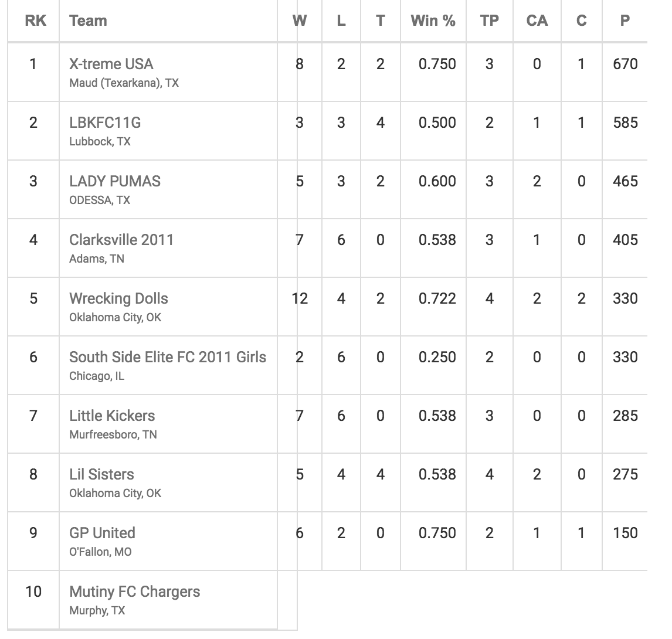
Task: Click the T ties column header
Action: point(381,21)
